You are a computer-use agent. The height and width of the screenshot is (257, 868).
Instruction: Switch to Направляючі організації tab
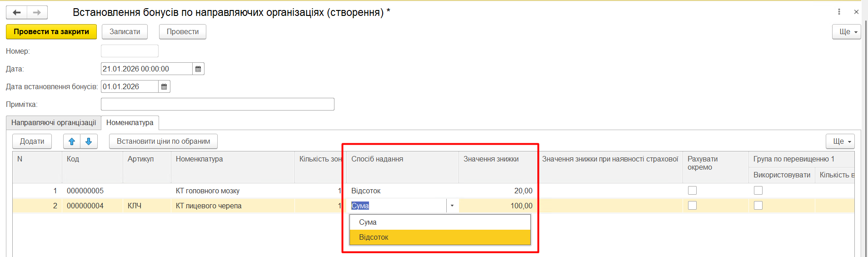[x=54, y=123]
